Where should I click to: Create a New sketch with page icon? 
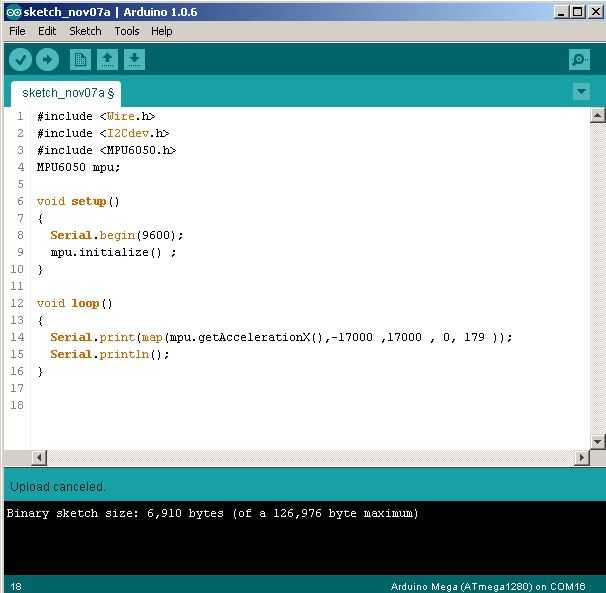click(x=80, y=60)
